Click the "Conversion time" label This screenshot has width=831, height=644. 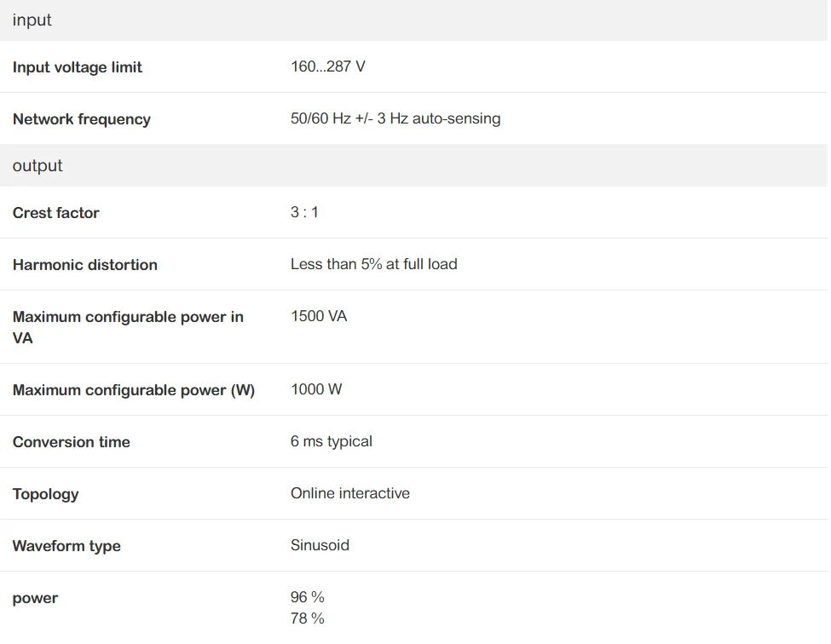pyautogui.click(x=72, y=442)
